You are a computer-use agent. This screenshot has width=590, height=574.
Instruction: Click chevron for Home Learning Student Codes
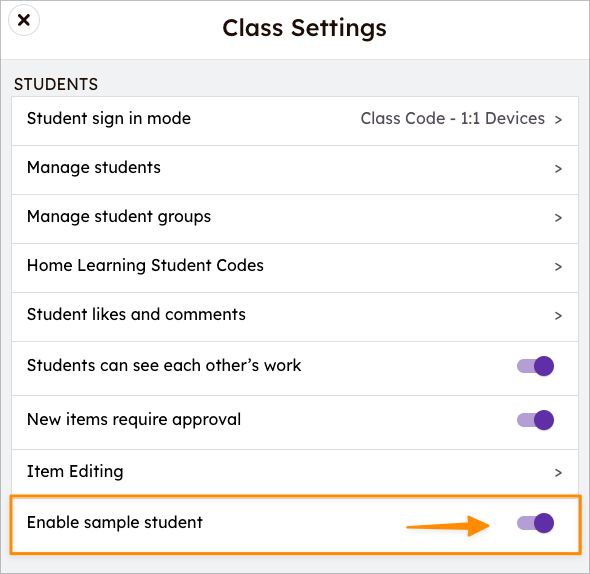tap(558, 266)
